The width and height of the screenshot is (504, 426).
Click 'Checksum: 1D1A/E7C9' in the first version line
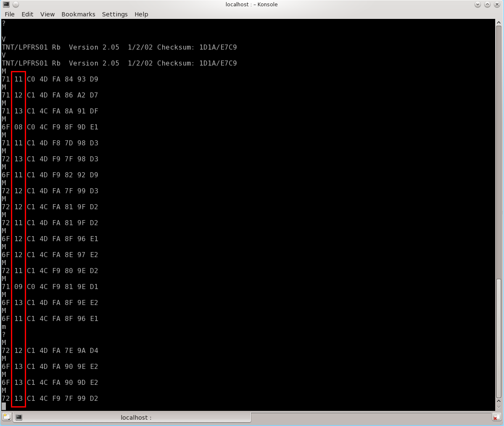click(197, 47)
